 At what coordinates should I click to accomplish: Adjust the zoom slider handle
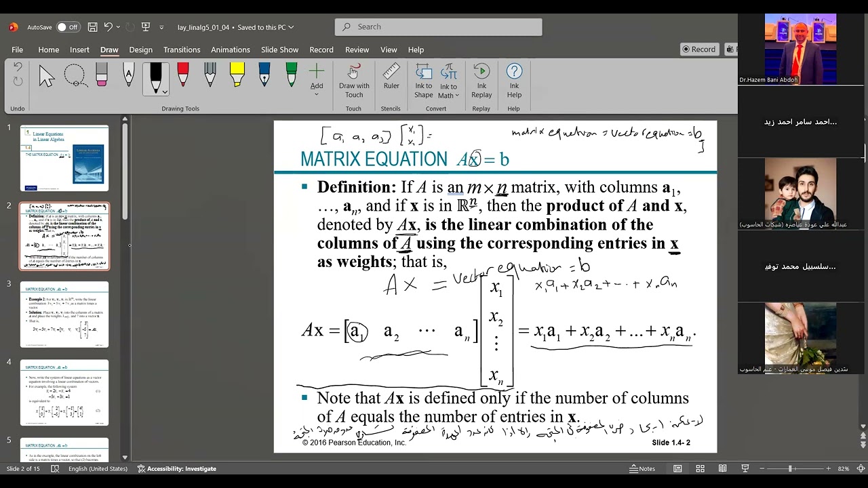[790, 468]
